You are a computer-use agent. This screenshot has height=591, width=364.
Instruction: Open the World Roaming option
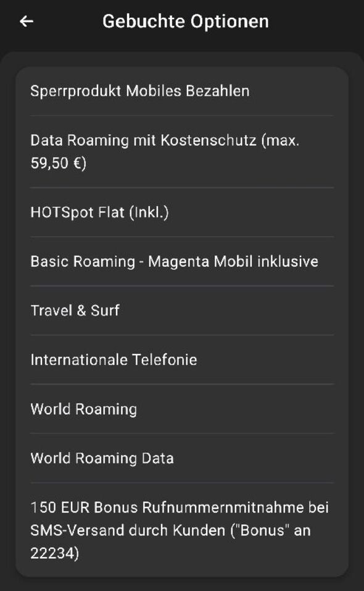(x=182, y=409)
